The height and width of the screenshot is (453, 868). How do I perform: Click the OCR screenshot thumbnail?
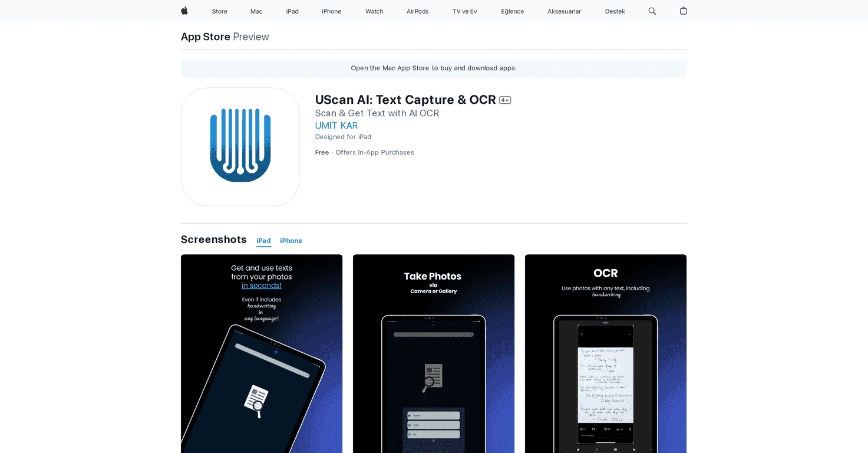[605, 354]
